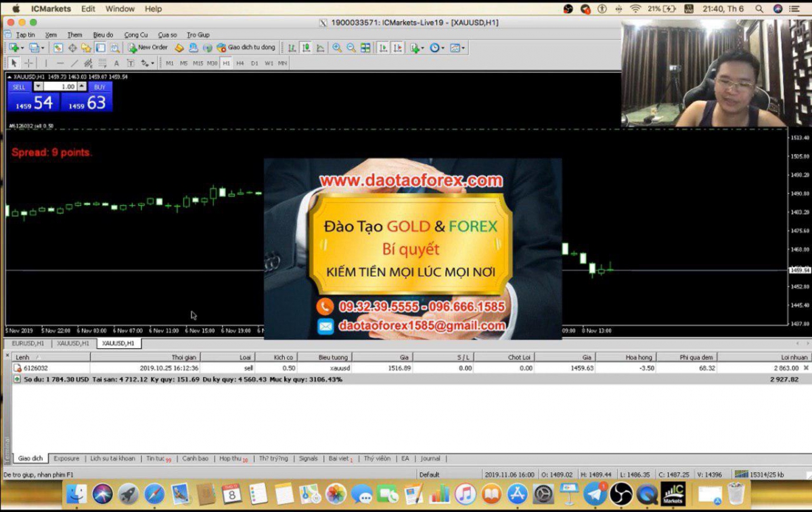Select order row 6126032

(411, 368)
